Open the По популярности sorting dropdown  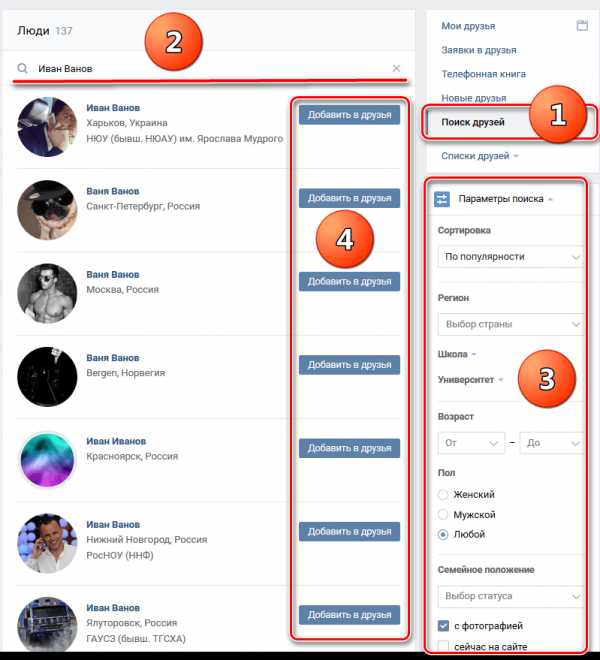[x=511, y=256]
